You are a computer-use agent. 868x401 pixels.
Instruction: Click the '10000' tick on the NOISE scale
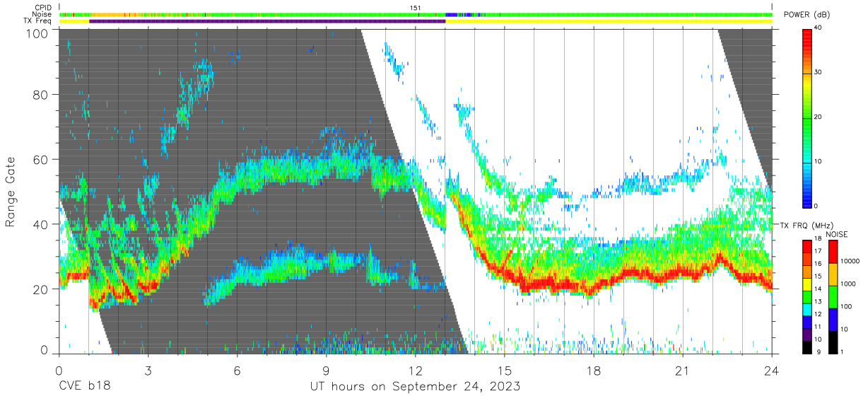point(850,262)
